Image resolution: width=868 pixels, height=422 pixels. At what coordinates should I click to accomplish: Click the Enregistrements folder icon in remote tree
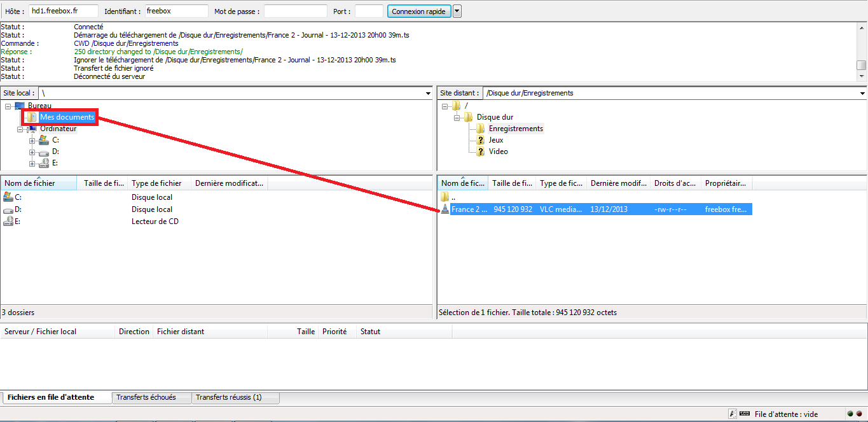[481, 129]
